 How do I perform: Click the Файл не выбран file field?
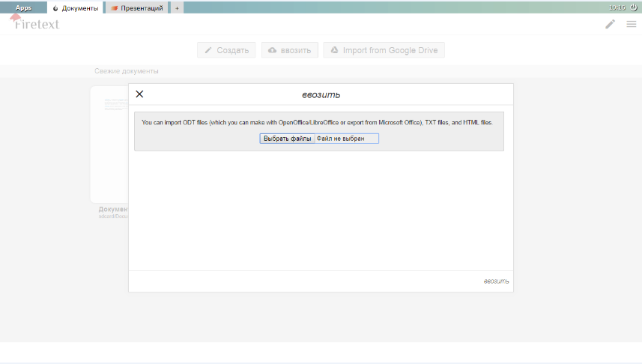click(346, 139)
